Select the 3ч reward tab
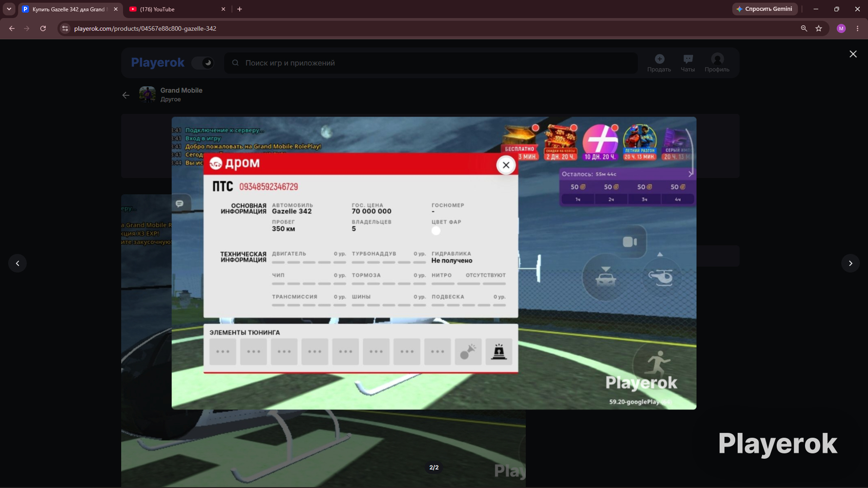Image resolution: width=868 pixels, height=488 pixels. [644, 199]
